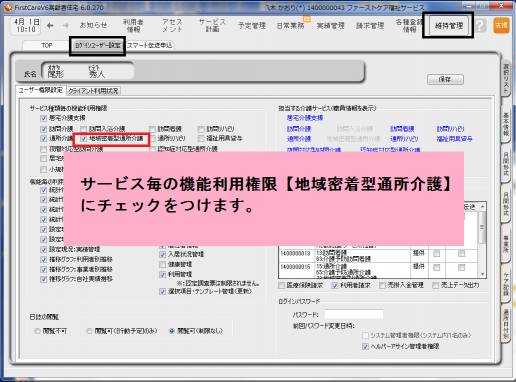Toggle the 推移グラフ:事業者別推移 checkbox

[43, 269]
